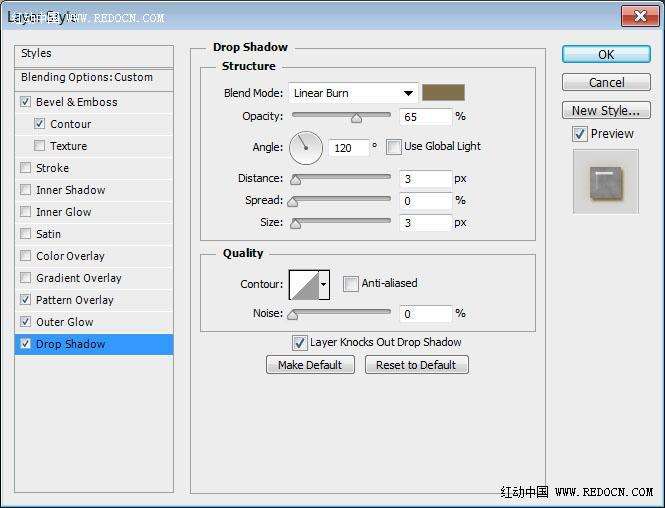Click the Angle value field
Viewport: 665px width, 508px height.
349,148
